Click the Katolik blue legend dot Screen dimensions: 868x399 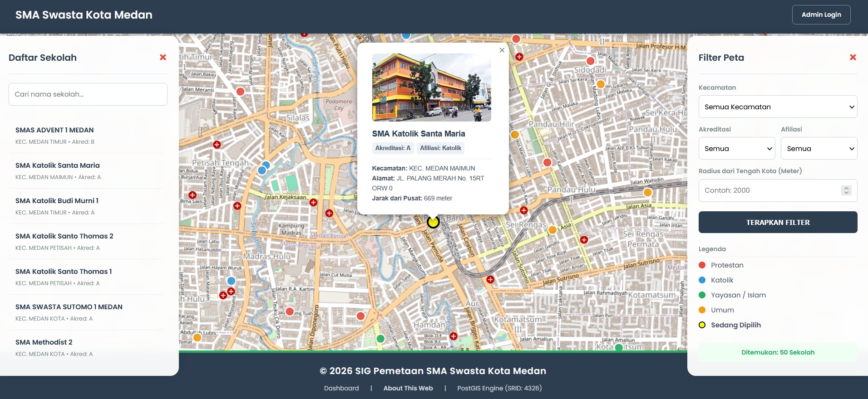tap(702, 280)
